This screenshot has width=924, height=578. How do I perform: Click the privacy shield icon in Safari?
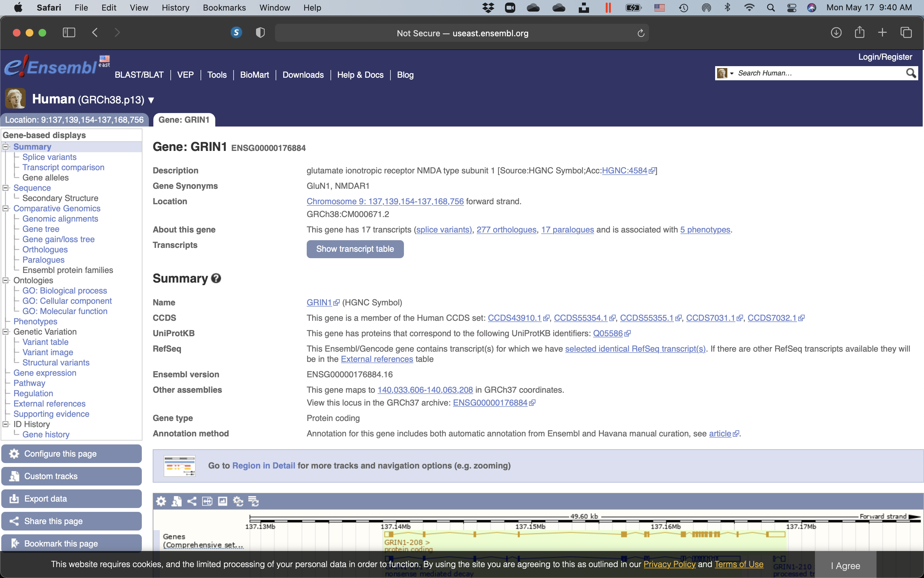click(261, 33)
